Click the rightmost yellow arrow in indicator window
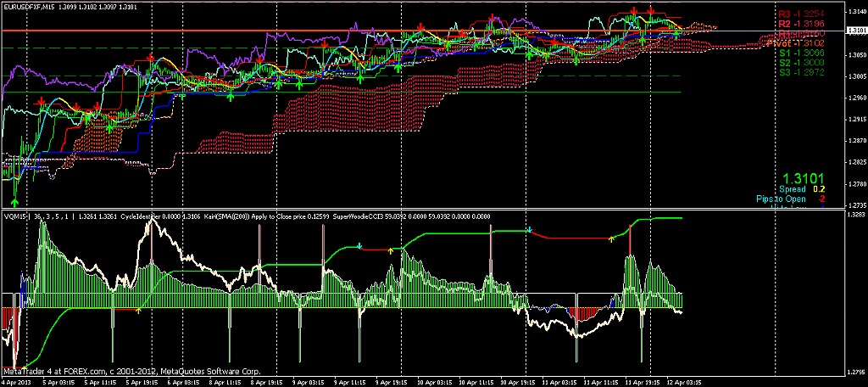868x387 pixels. [x=612, y=240]
